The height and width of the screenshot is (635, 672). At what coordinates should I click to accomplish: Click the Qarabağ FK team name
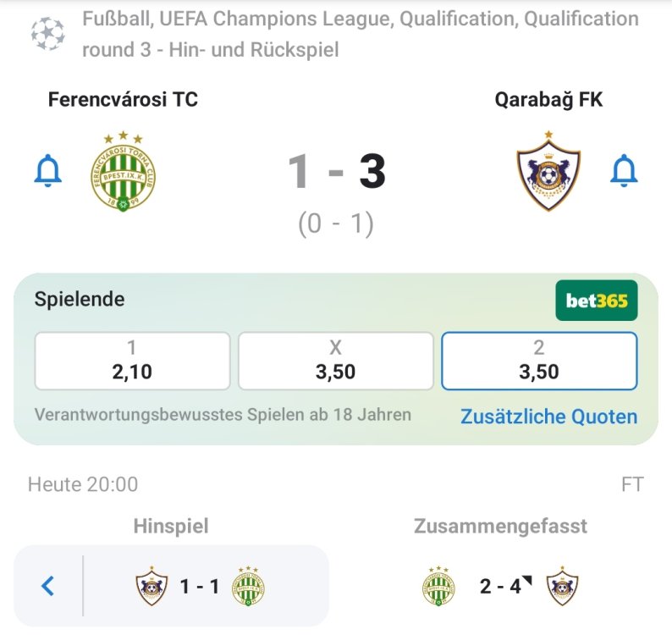[x=548, y=99]
